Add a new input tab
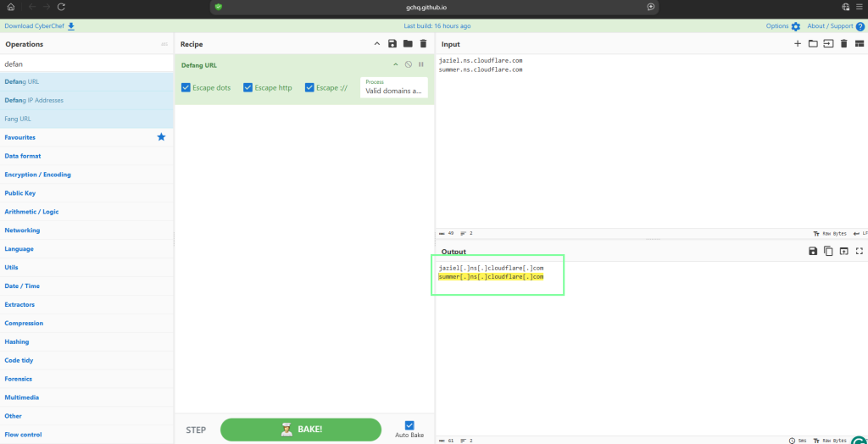 797,43
